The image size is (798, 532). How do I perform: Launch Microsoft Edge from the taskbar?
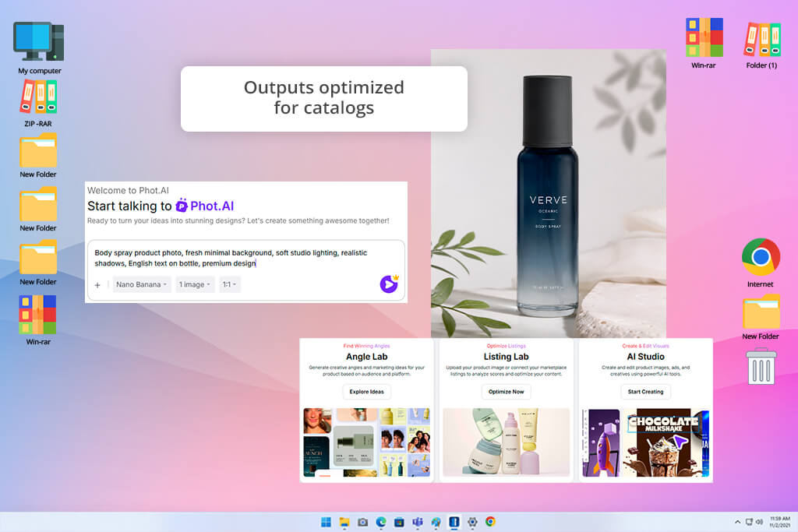coord(381,522)
